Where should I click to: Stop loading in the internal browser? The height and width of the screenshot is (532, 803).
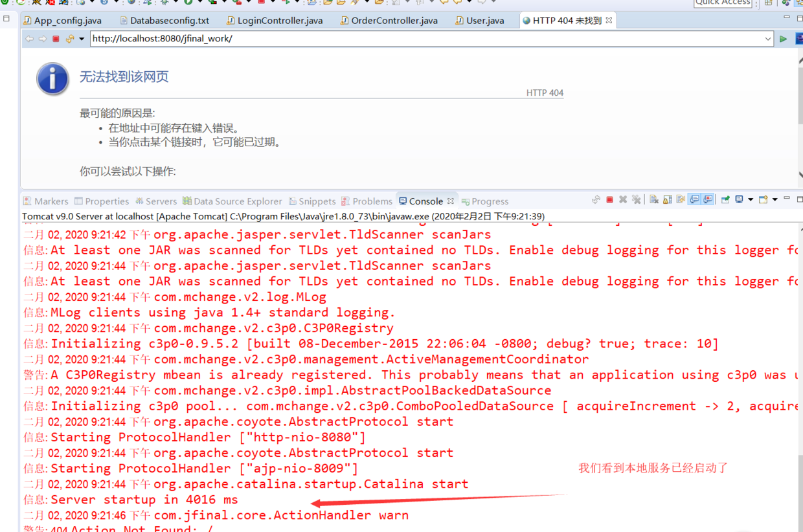(x=56, y=39)
